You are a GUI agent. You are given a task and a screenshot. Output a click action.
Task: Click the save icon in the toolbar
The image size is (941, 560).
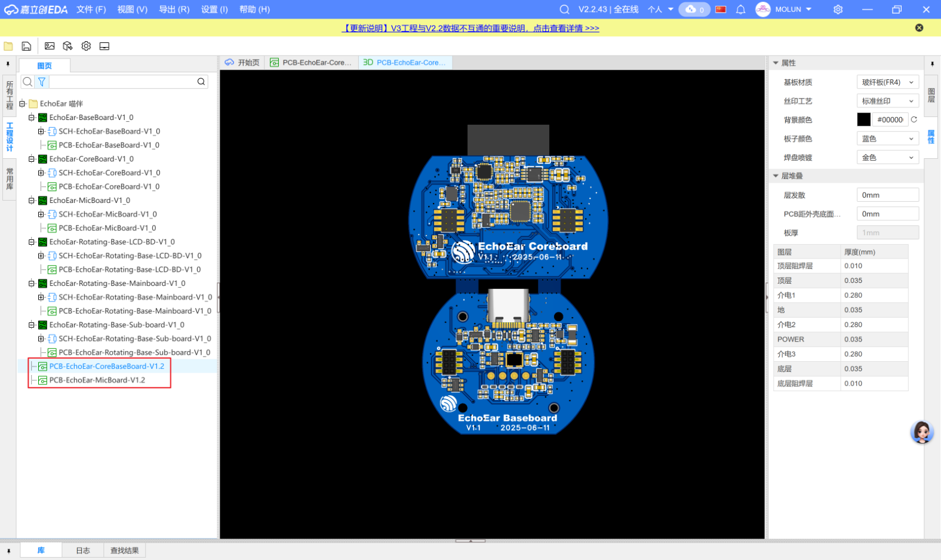26,46
